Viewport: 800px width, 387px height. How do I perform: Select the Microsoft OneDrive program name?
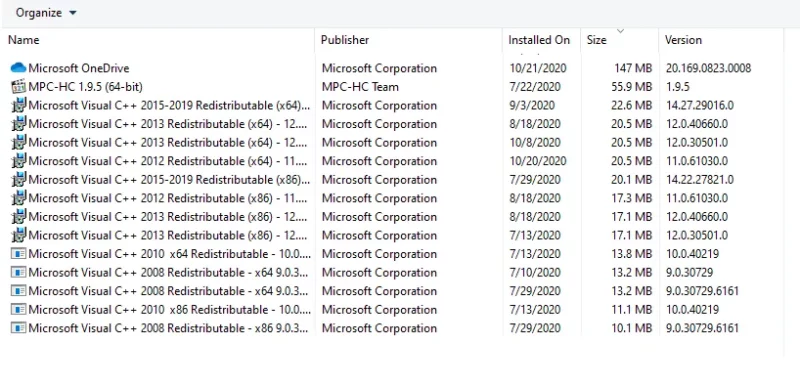pos(79,68)
